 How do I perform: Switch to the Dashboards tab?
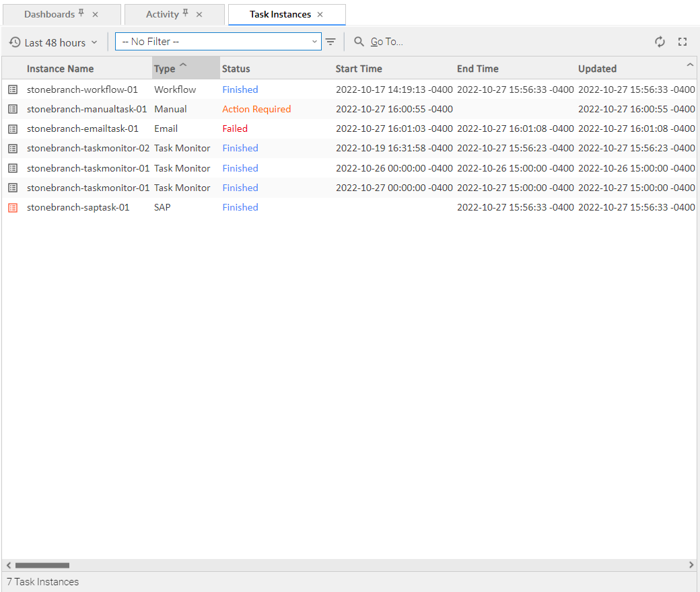coord(49,14)
